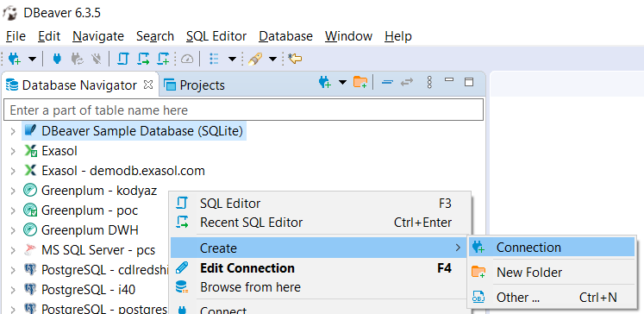Click New Connection icon in main toolbar
Screen dimensions: 644x314
tap(15, 60)
